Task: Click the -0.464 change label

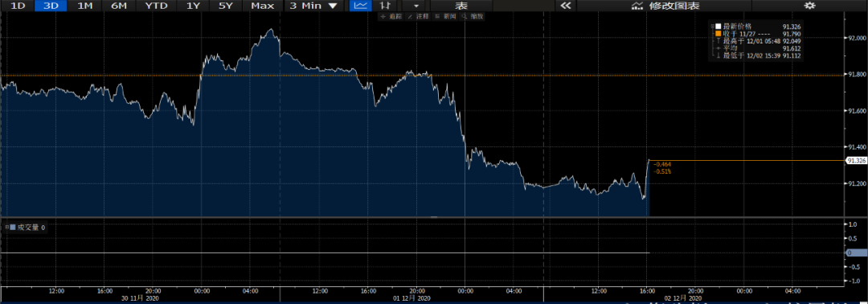Action: (x=662, y=164)
